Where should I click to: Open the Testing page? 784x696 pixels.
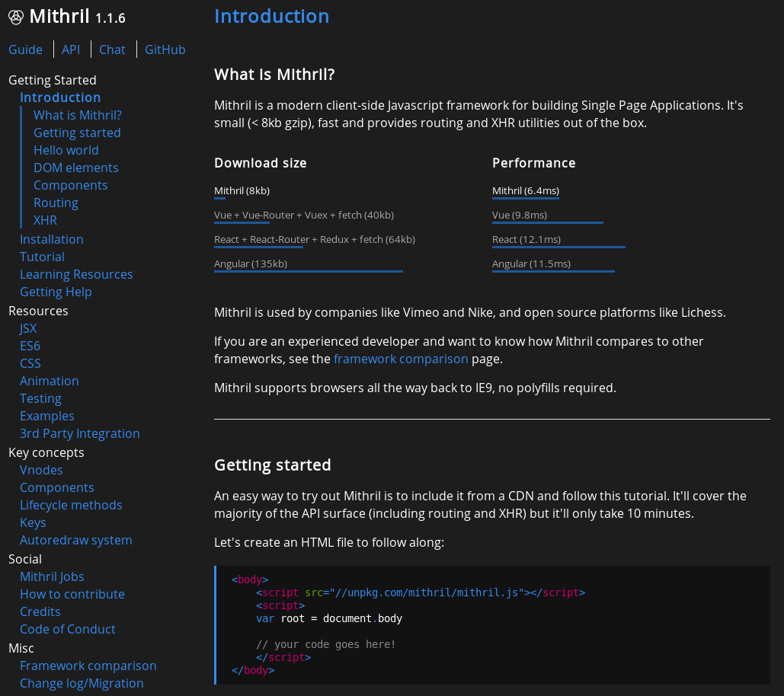click(40, 398)
